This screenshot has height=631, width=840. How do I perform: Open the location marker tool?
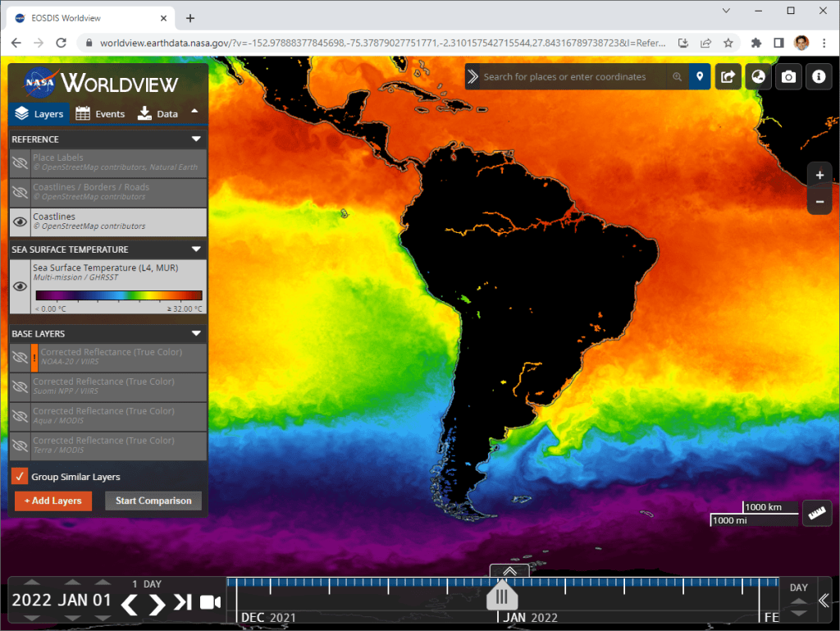click(700, 76)
